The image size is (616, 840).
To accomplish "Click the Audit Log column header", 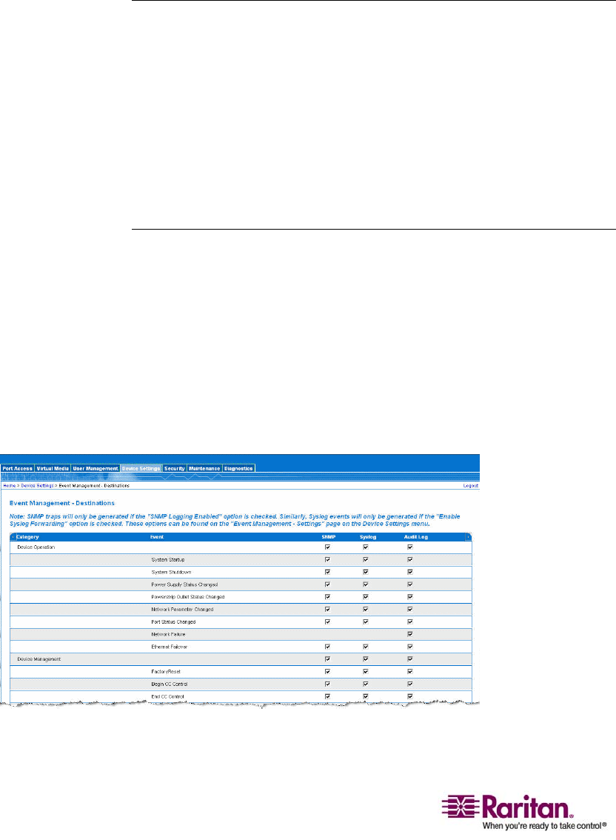I will click(415, 537).
